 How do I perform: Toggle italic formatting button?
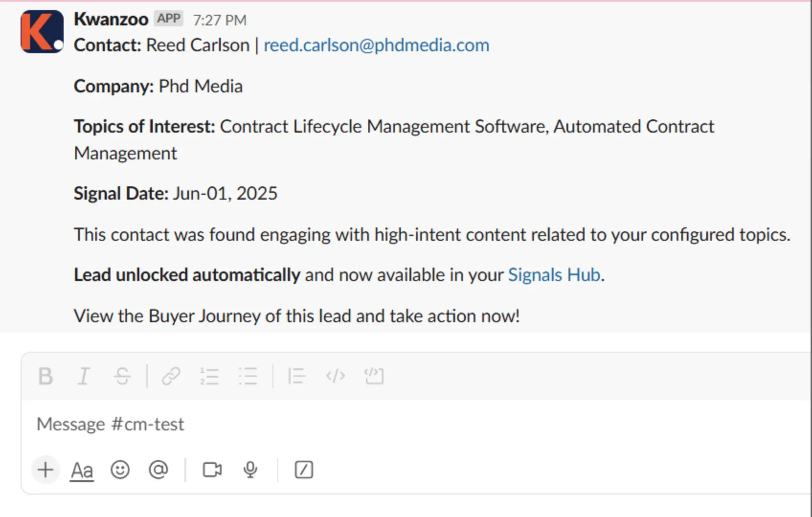[84, 376]
